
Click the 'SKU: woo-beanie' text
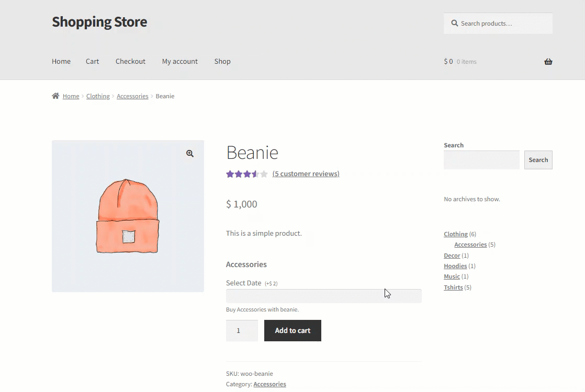(x=249, y=373)
